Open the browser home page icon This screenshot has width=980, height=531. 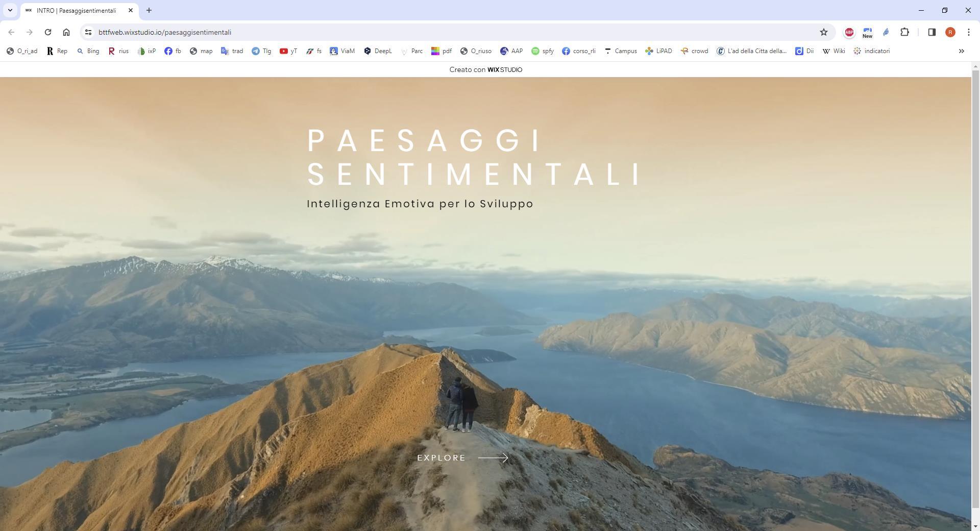[x=66, y=32]
